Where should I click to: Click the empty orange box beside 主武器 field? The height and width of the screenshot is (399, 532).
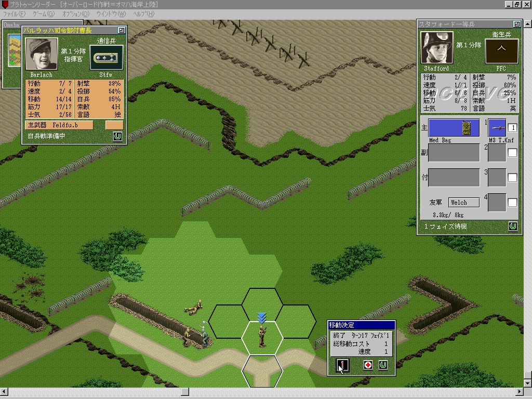point(114,125)
